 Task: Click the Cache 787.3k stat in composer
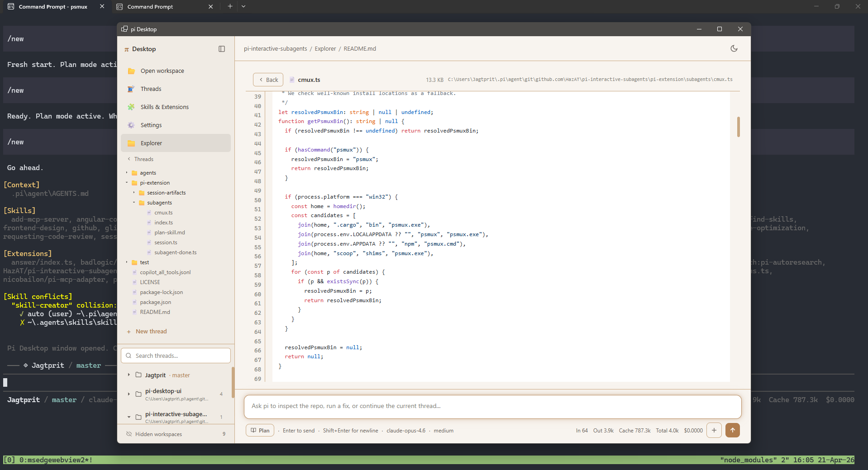(634, 431)
